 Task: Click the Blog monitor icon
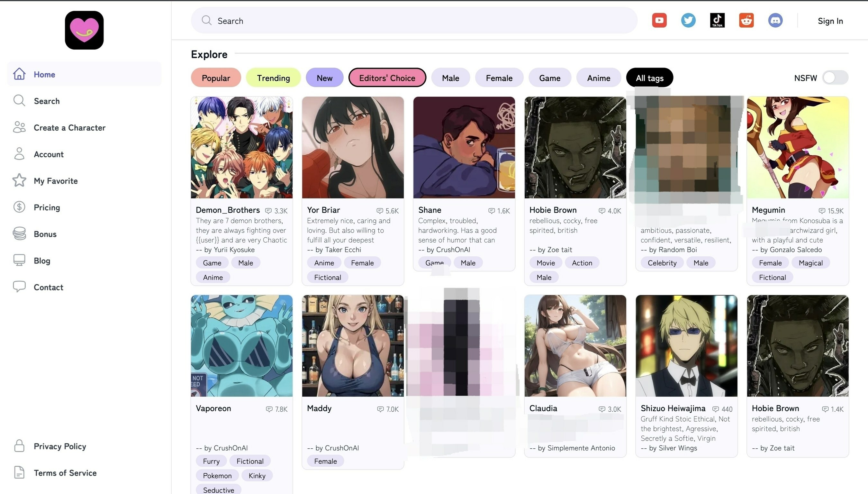point(19,260)
